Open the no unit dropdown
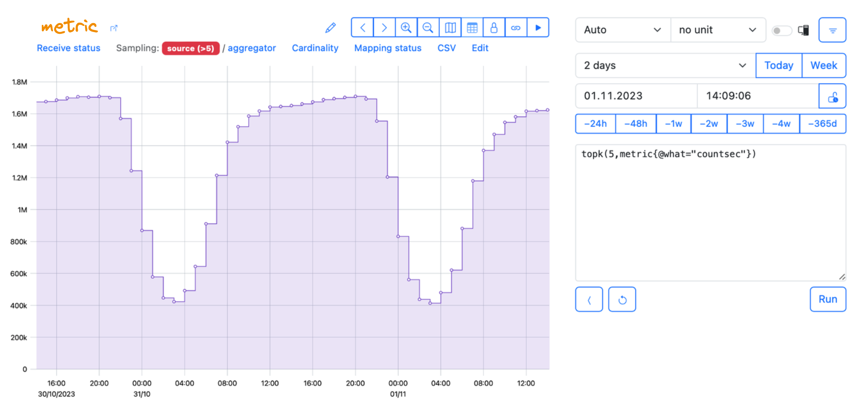This screenshot has height=420, width=868. point(718,30)
